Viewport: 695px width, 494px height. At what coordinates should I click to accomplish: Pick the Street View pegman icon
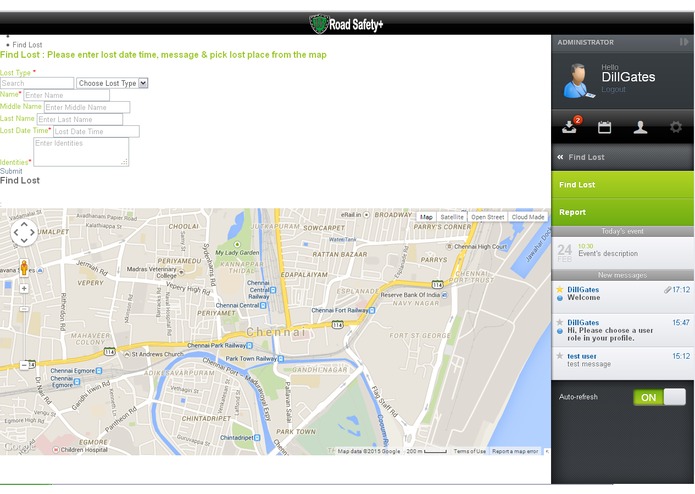click(x=24, y=268)
